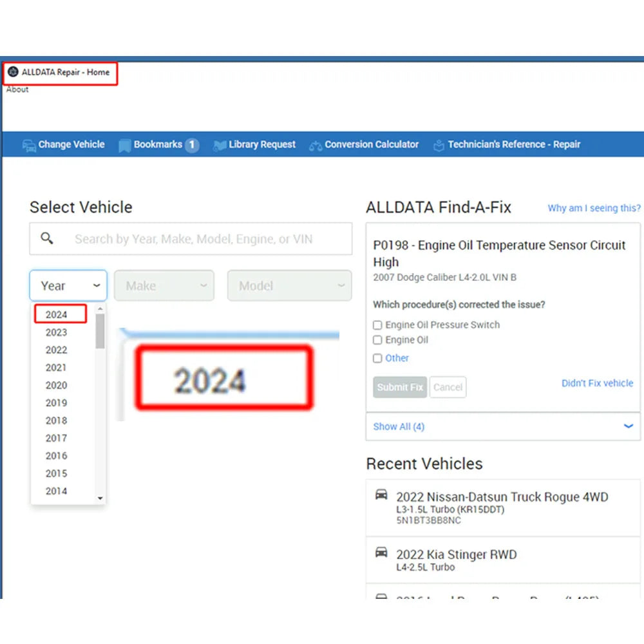Choose 2019 from year list
Screen dimensions: 644x644
tap(56, 403)
